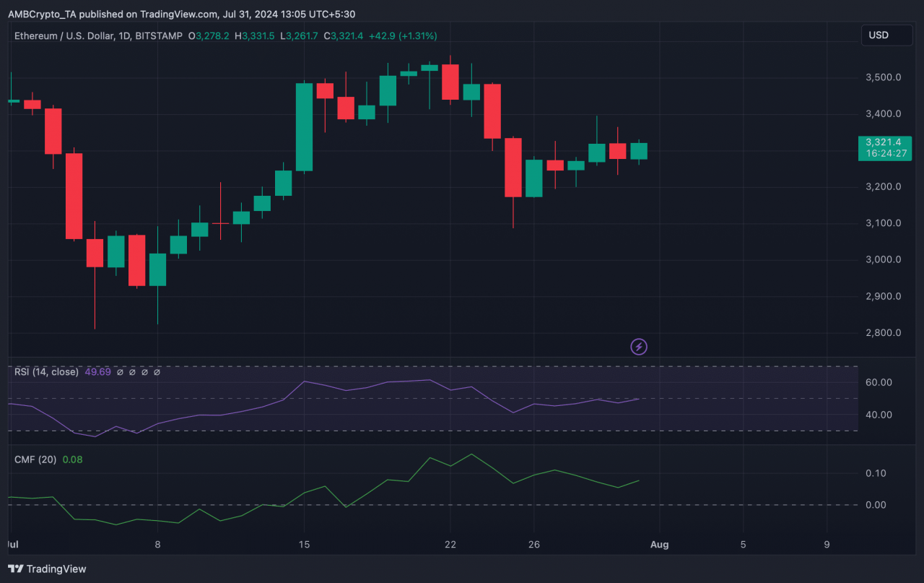Click the first ø symbol after RSI value

(x=120, y=372)
